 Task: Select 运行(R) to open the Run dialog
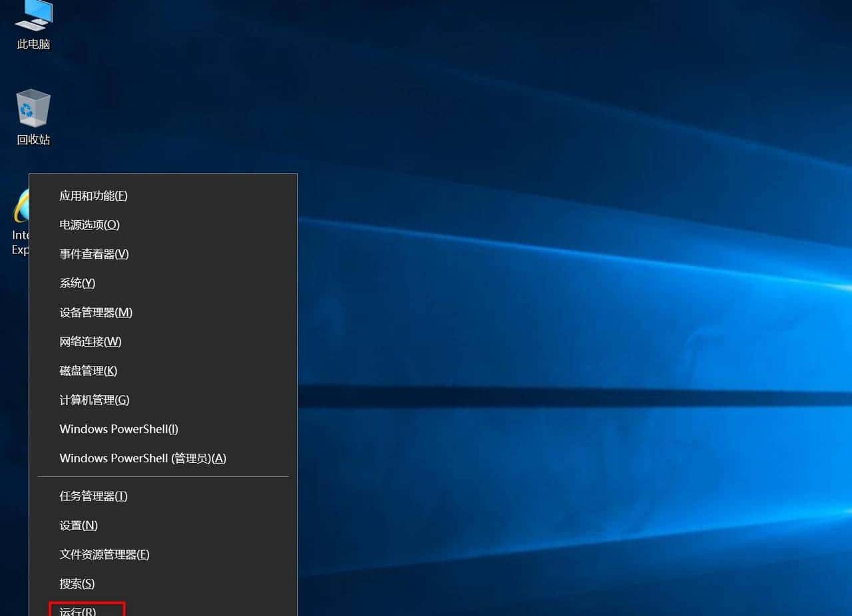(78, 611)
